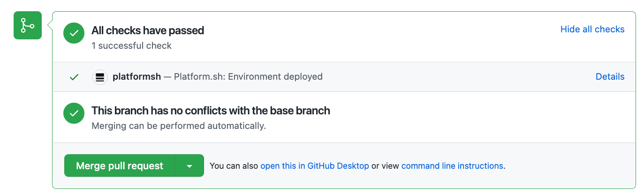The image size is (644, 195).
Task: Click the Merge pull request button
Action: [120, 165]
